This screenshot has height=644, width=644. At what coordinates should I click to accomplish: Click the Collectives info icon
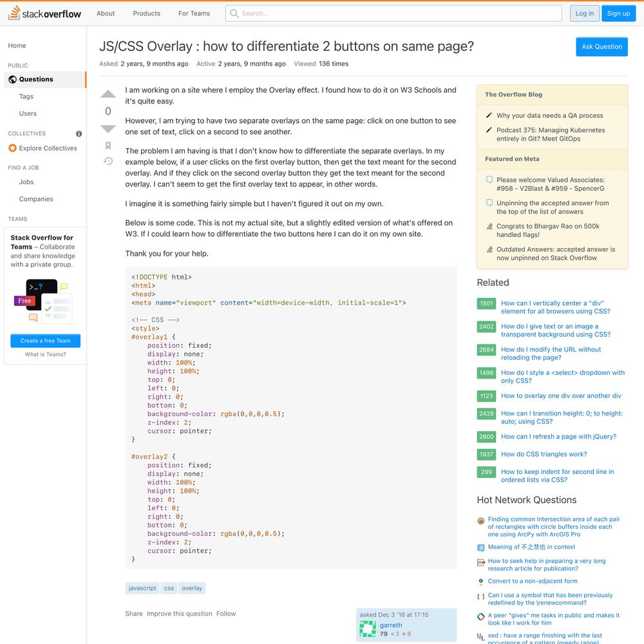click(79, 133)
